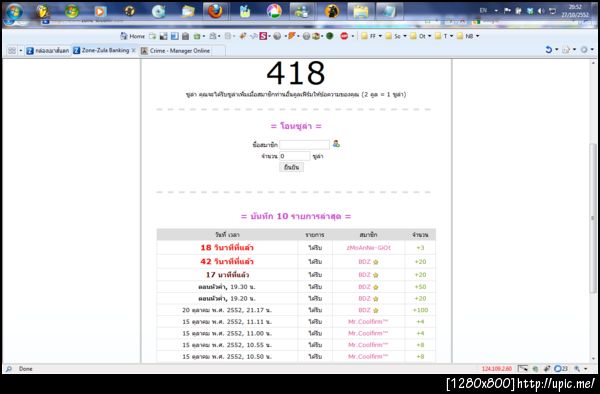Focus the amount field showing 0
600x394 pixels.
(294, 156)
